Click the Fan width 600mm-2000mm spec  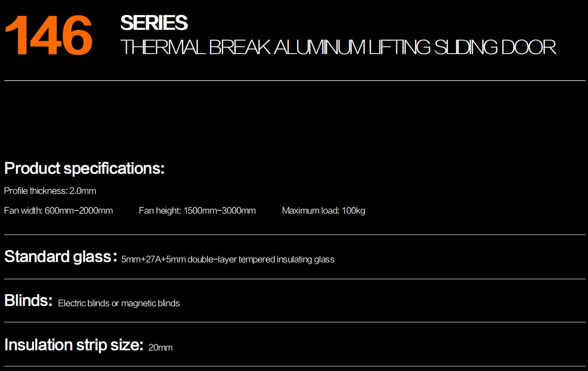coord(58,211)
